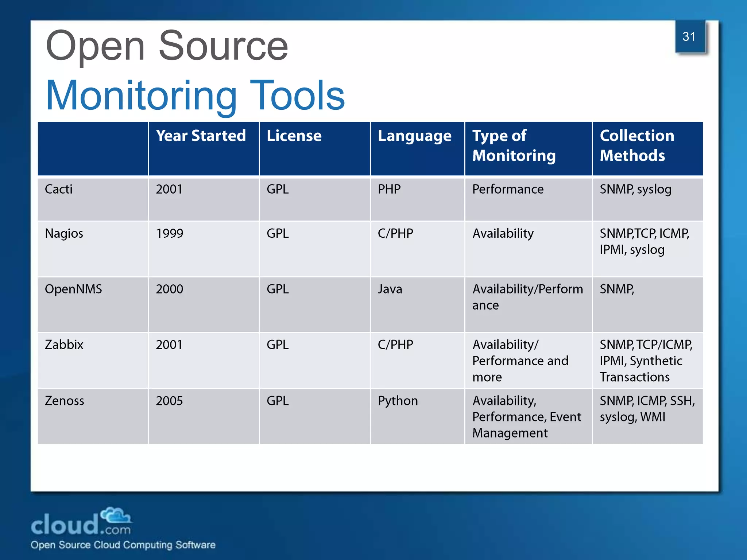Viewport: 747px width, 560px height.
Task: Click the 'C/PHP' language cell for Zabbix
Action: click(x=418, y=361)
